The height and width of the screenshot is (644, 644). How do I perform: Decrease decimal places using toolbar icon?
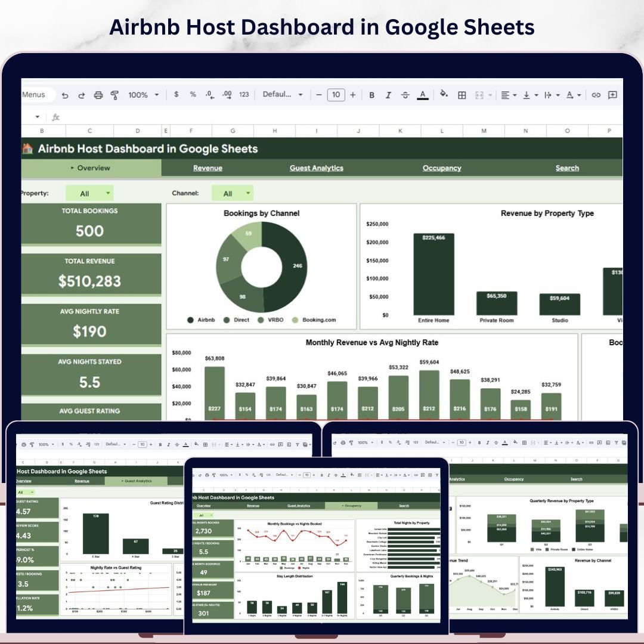pos(209,95)
